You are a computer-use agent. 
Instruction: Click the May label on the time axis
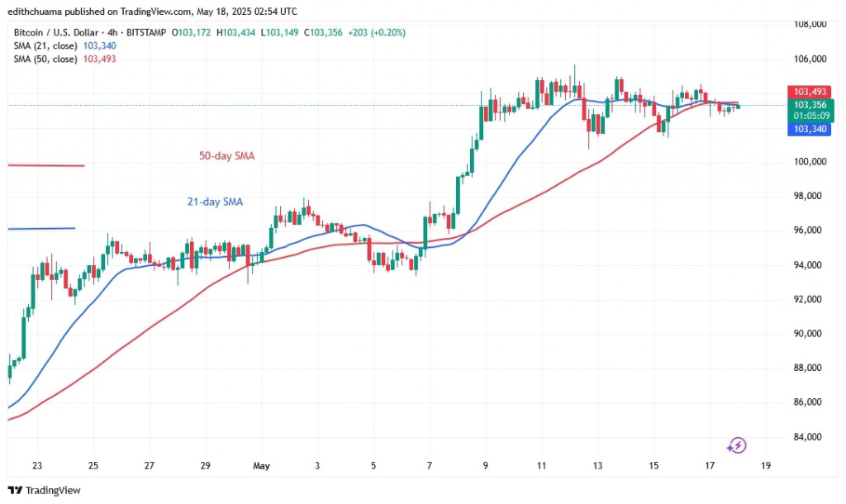coord(261,466)
